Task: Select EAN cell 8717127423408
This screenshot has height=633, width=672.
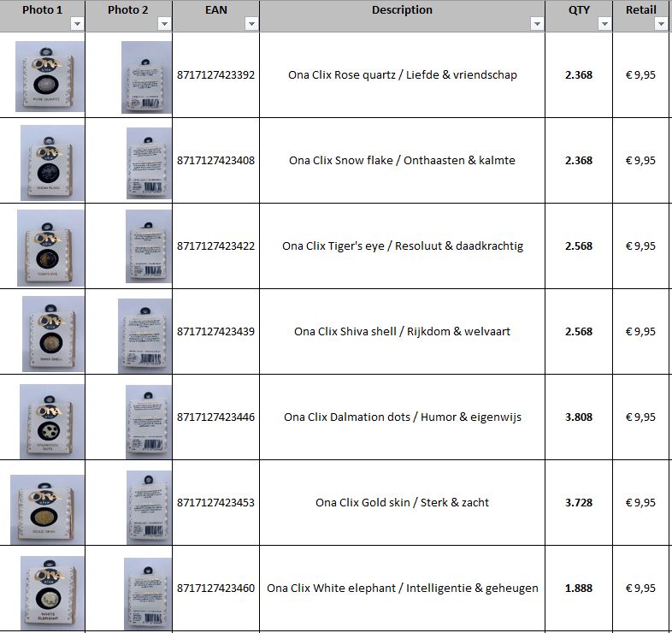Action: pos(216,161)
